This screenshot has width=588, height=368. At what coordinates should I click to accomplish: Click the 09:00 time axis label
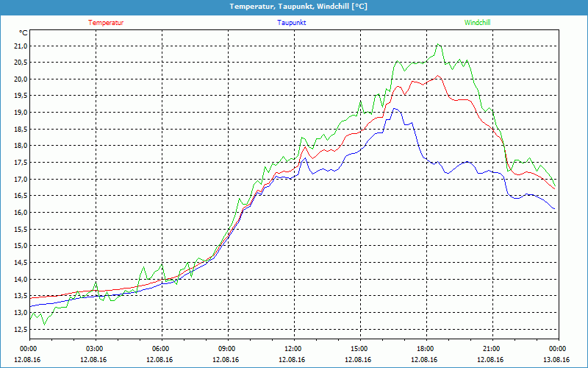point(227,349)
